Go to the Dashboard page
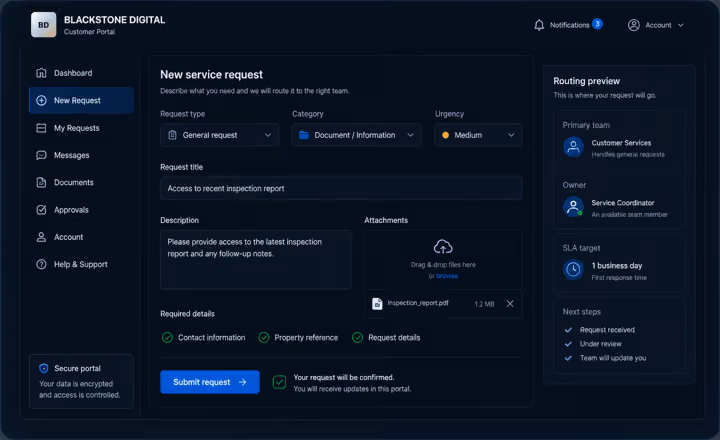This screenshot has height=440, width=720. pyautogui.click(x=81, y=73)
